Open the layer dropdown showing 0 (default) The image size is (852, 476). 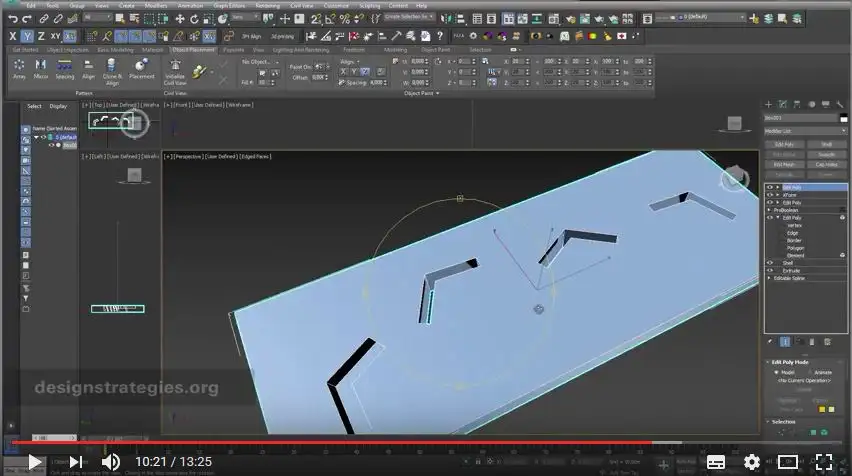point(701,18)
